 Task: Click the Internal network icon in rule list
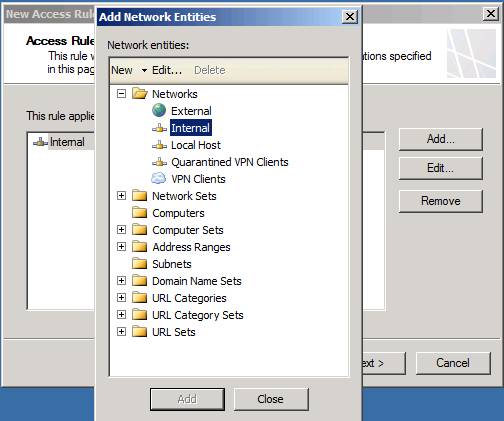click(x=40, y=142)
